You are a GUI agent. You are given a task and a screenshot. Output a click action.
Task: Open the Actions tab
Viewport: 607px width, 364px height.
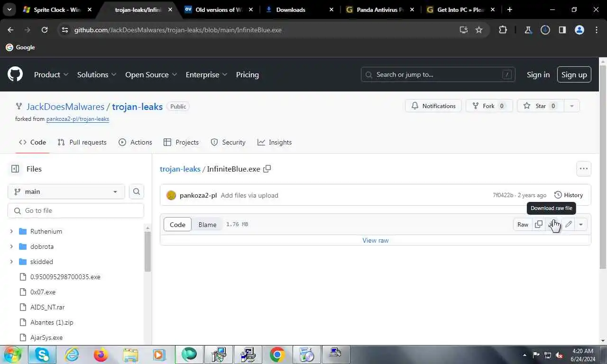(x=136, y=142)
